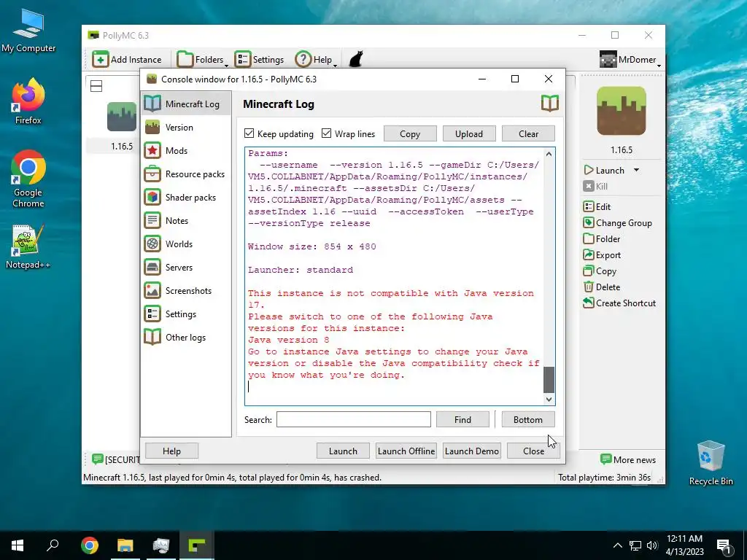Open Shader packs page
The height and width of the screenshot is (560, 747).
point(186,197)
